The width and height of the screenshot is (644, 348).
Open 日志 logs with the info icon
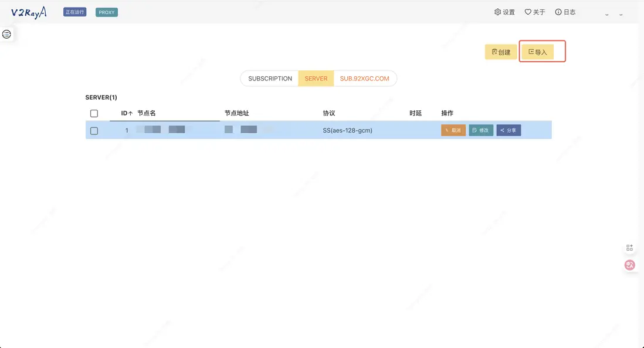[x=565, y=12]
